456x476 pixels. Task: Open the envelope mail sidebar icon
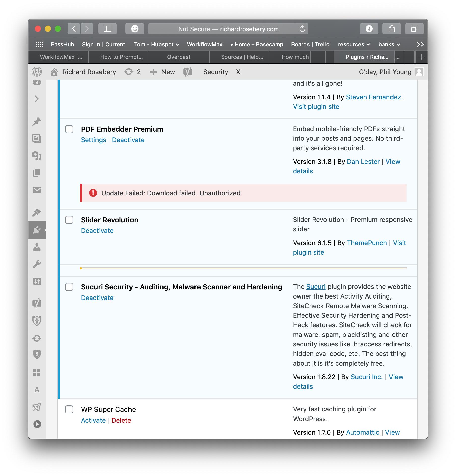pos(37,190)
